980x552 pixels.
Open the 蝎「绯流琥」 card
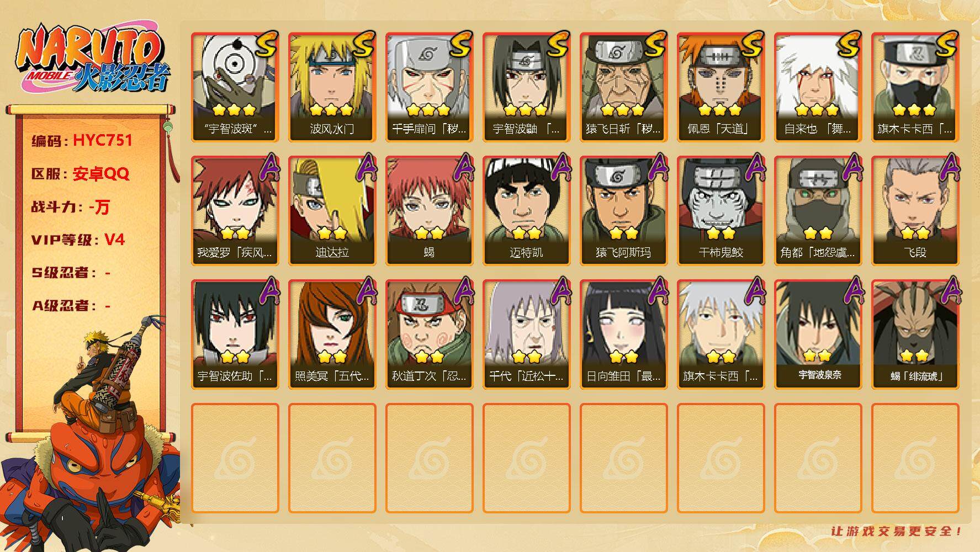point(915,335)
